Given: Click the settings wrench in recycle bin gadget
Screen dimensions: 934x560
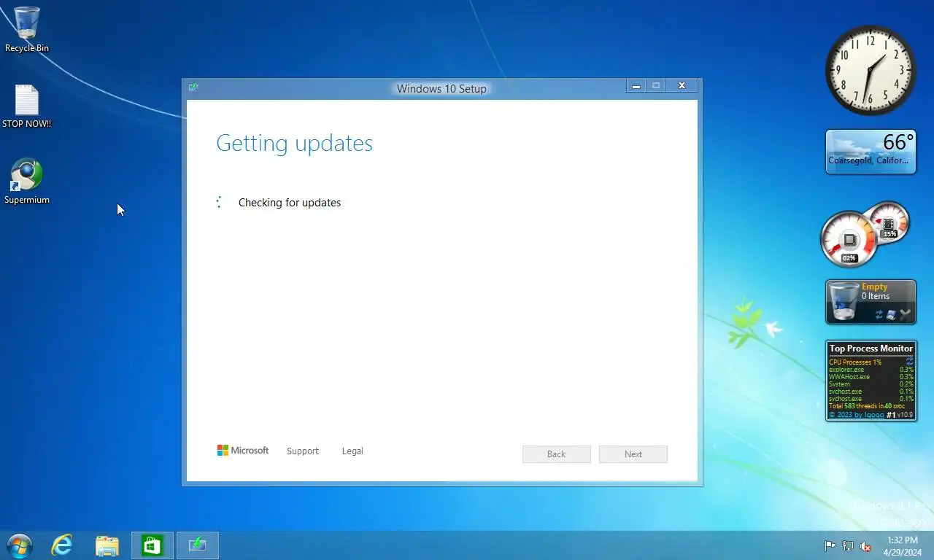Looking at the screenshot, I should 906,314.
